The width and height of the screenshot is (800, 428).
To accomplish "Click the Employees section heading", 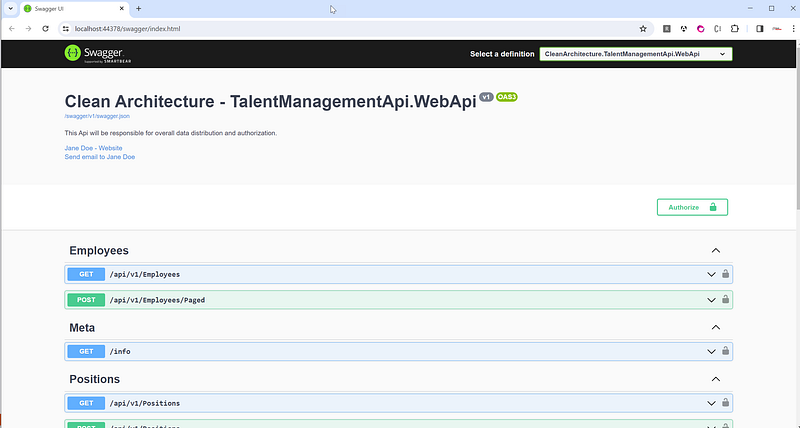I will (x=99, y=250).
